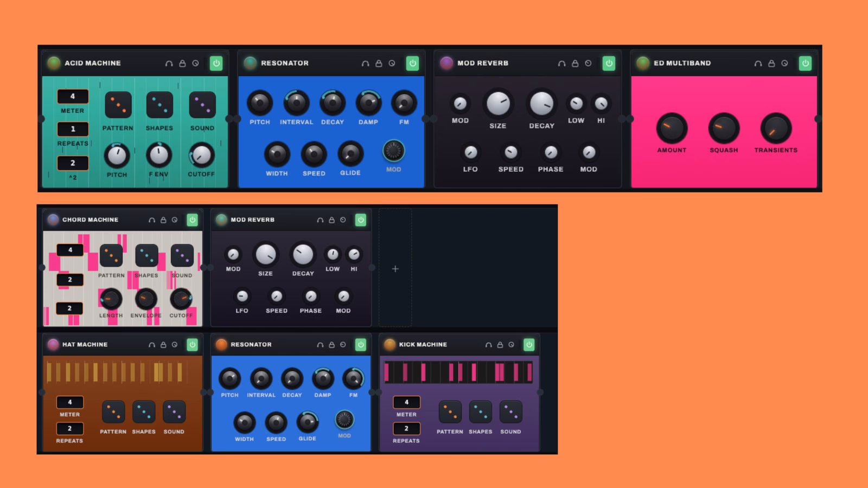868x488 pixels.
Task: Lock the Kick Machine module
Action: click(x=500, y=345)
